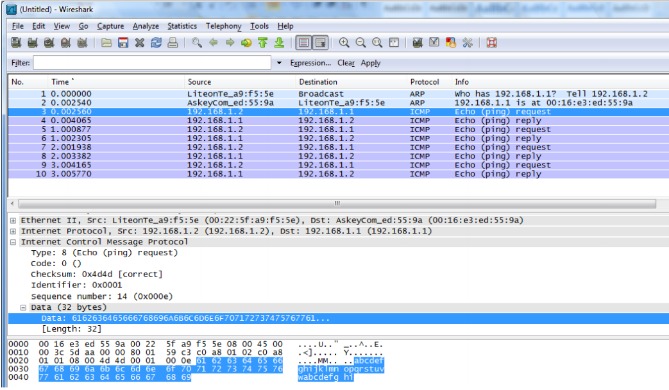This screenshot has width=669, height=390.
Task: Edit capture filters toolbar icon
Action: click(x=417, y=43)
